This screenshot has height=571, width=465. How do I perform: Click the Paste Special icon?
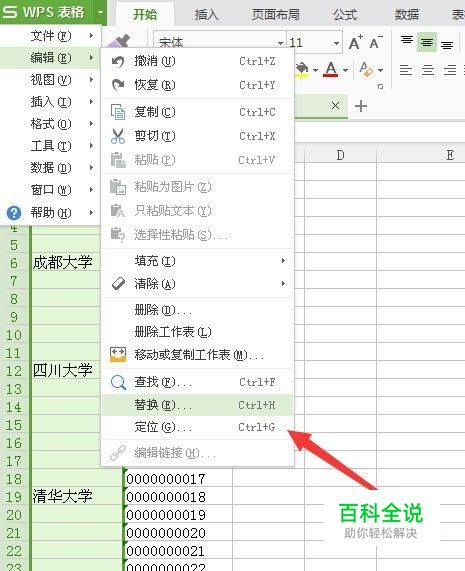click(x=118, y=235)
